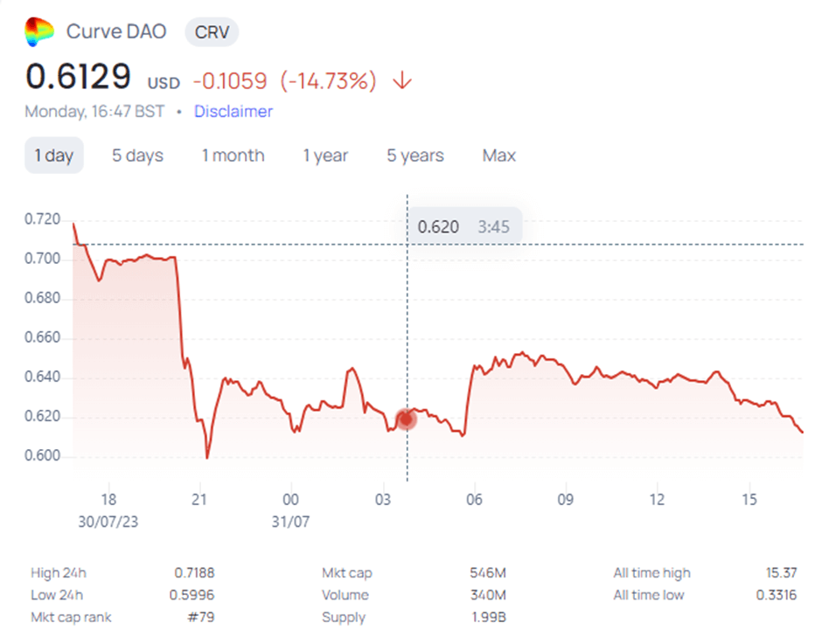This screenshot has width=822, height=644.
Task: Click the Mkt cap 546M value
Action: pos(488,572)
